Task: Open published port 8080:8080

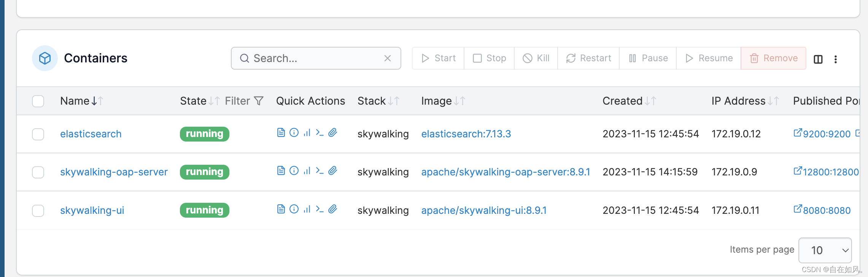Action: (x=822, y=210)
